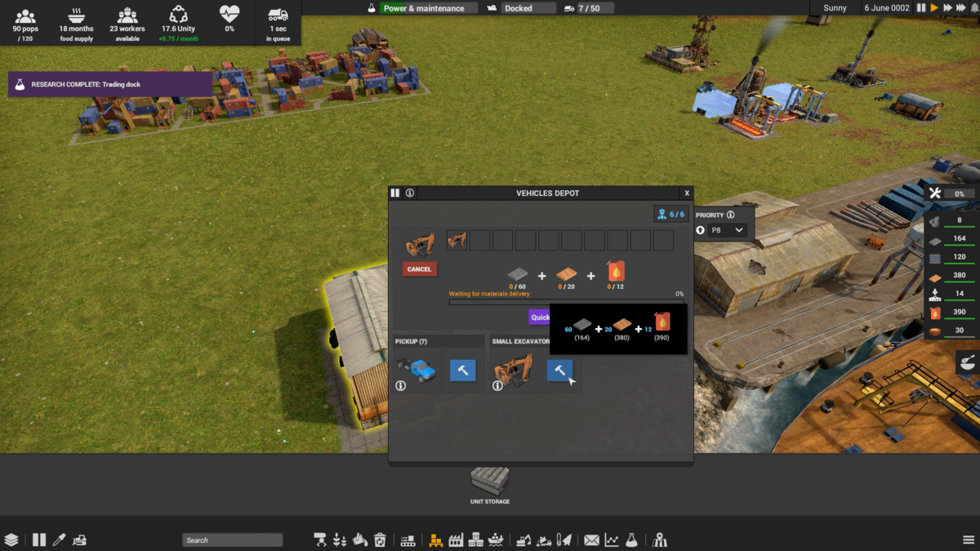Build a Pickup with hammer button
980x551 pixels.
click(x=462, y=371)
